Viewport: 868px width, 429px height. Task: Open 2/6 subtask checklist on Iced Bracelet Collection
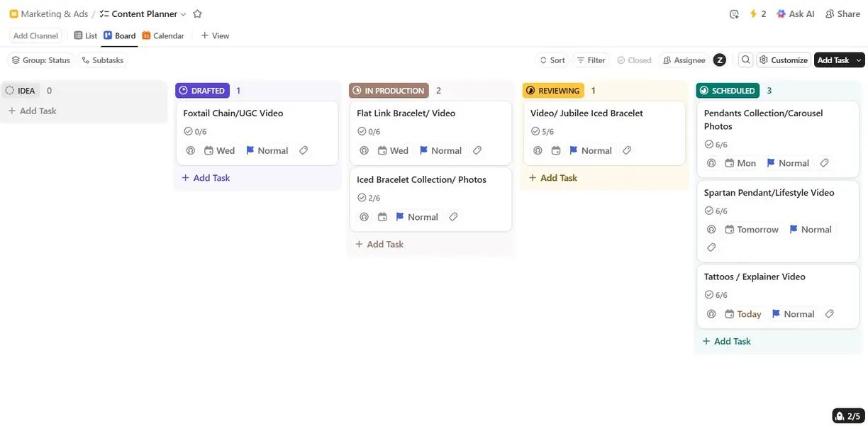click(x=369, y=199)
